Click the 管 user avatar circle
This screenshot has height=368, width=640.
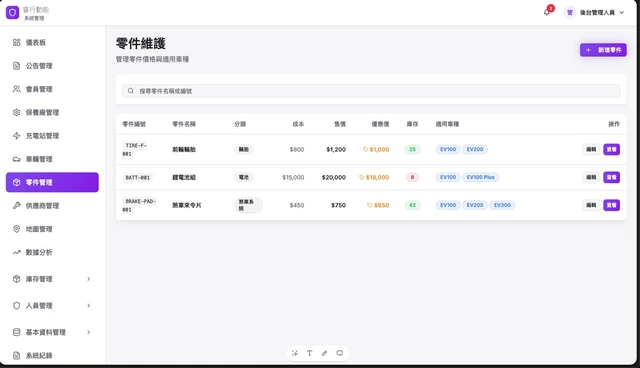pyautogui.click(x=570, y=13)
